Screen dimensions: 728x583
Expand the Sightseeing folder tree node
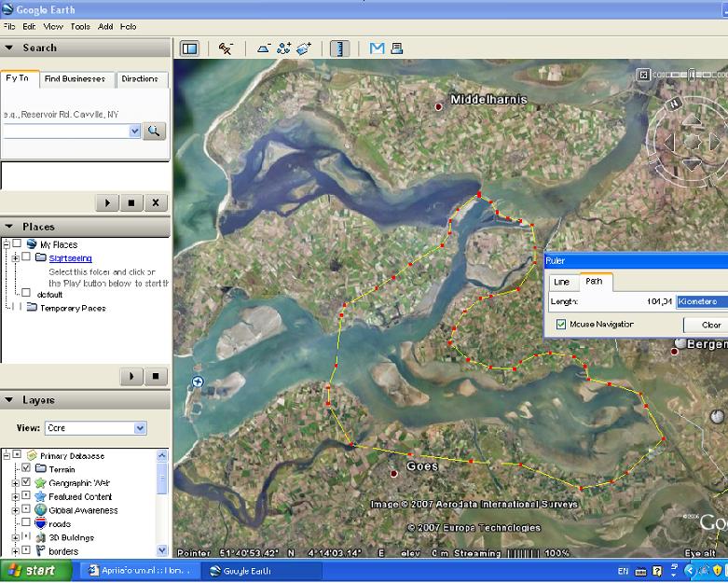(15, 257)
